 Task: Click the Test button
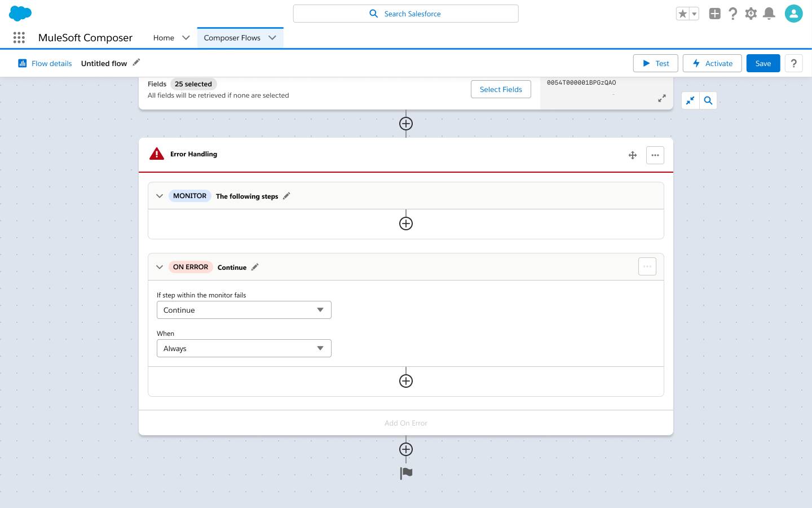click(x=656, y=63)
